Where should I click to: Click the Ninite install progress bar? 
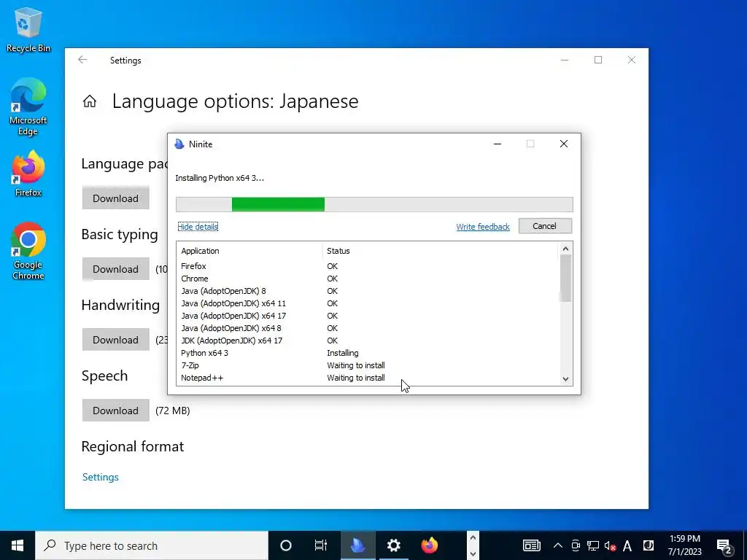click(x=374, y=204)
